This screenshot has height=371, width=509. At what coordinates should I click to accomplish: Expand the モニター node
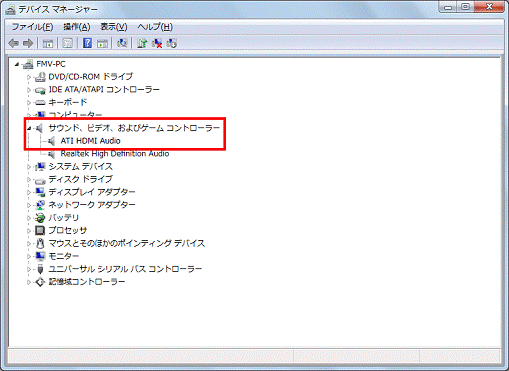[x=29, y=256]
